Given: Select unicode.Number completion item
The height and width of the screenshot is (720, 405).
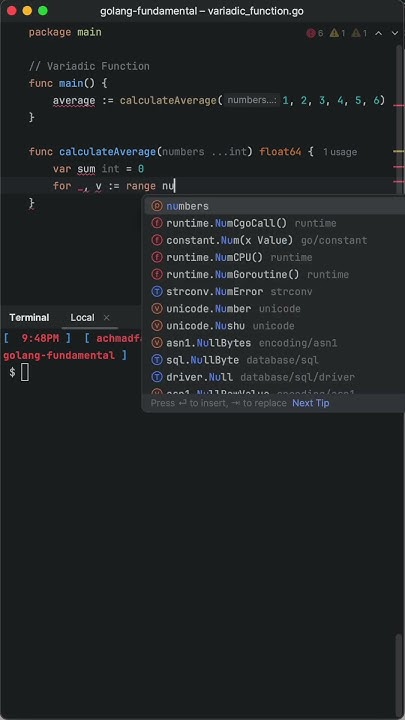Looking at the screenshot, I should tap(275, 309).
